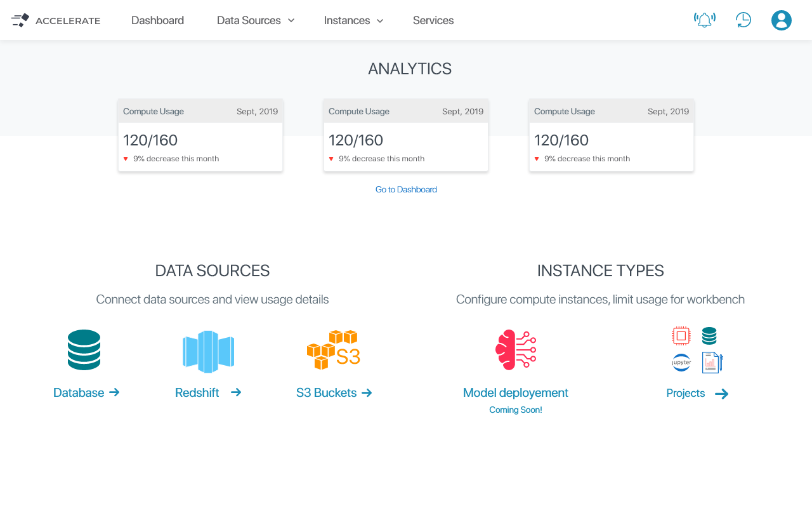Click the DATA SOURCES heading
This screenshot has height=508, width=812.
pyautogui.click(x=213, y=271)
